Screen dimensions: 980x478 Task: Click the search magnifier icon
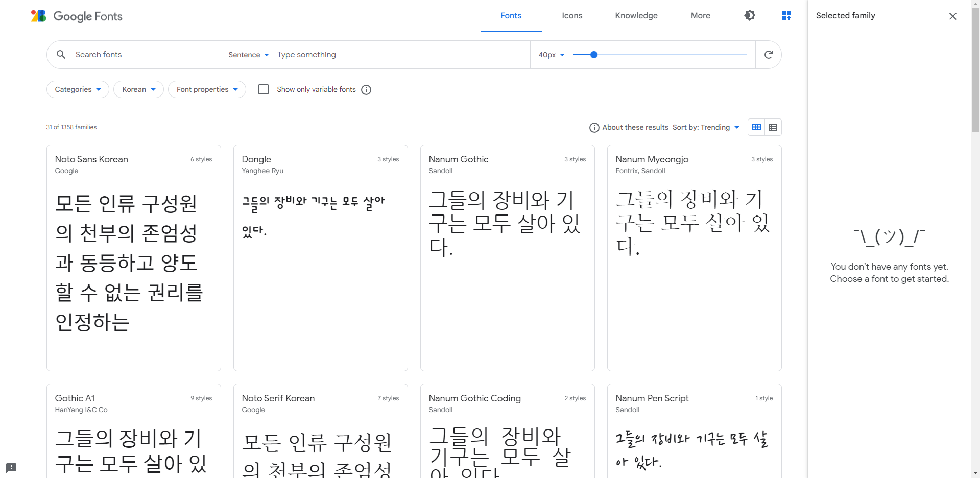coord(61,54)
